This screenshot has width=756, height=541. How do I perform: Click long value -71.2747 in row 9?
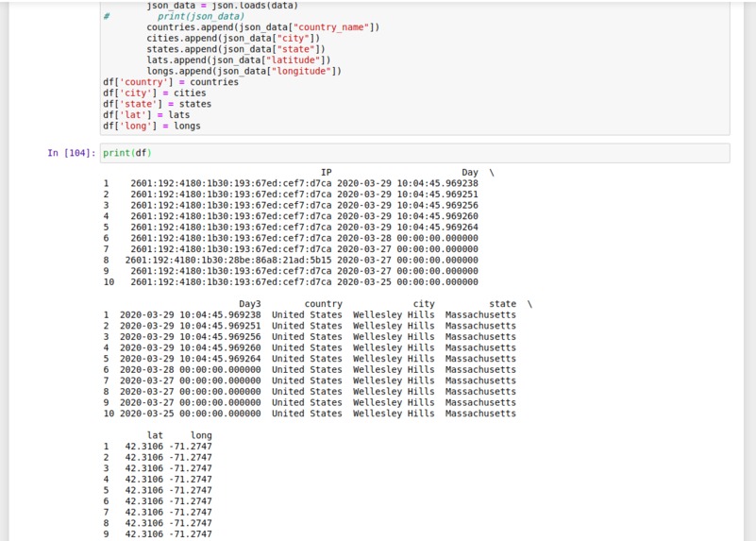(190, 534)
